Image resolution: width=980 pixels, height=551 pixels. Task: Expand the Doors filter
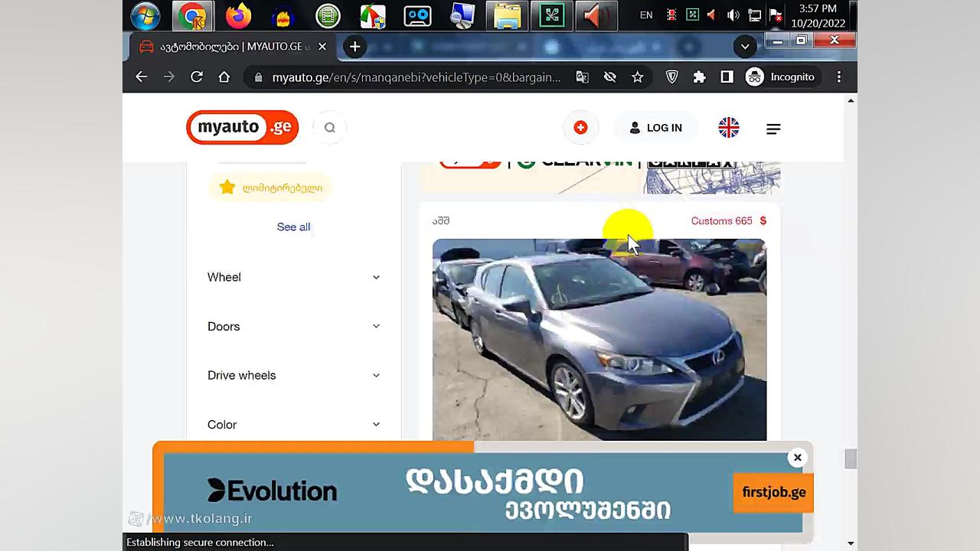point(293,326)
